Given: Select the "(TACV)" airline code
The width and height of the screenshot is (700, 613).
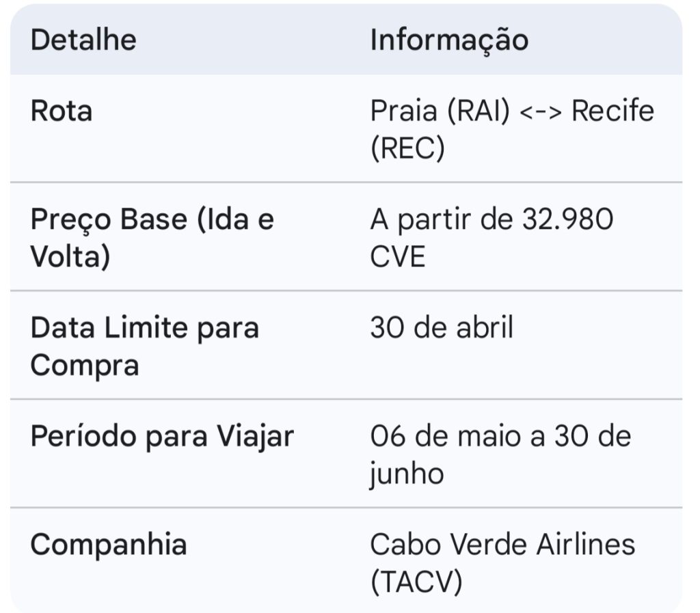Looking at the screenshot, I should [416, 582].
